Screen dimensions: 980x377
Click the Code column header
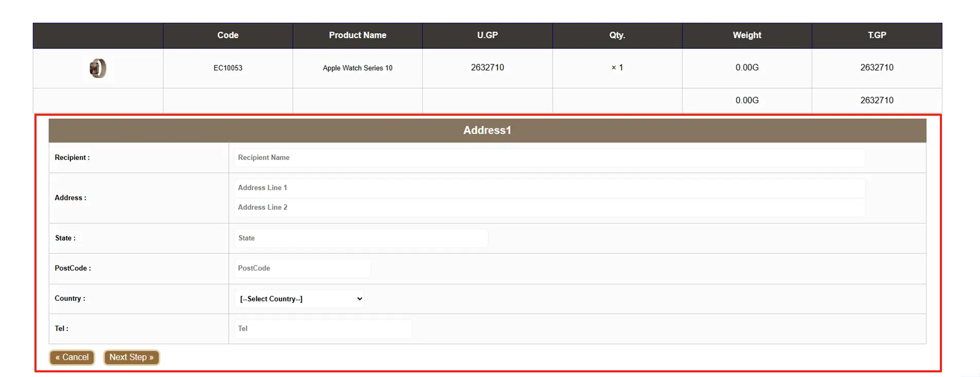coord(228,35)
